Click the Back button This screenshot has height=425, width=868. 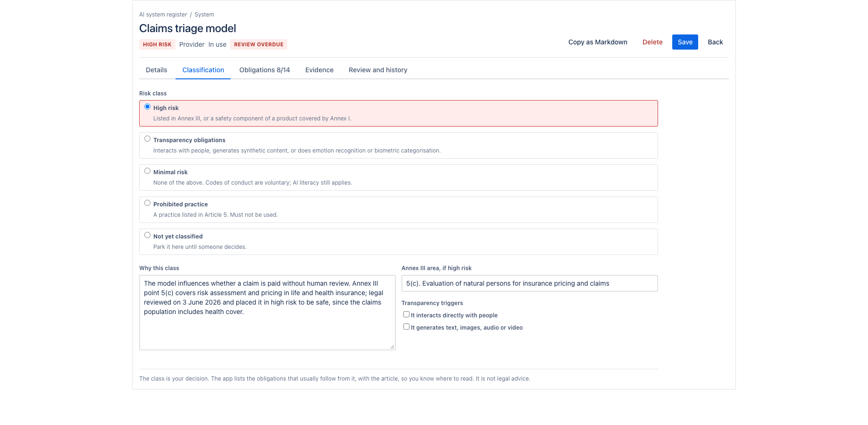[x=715, y=42]
